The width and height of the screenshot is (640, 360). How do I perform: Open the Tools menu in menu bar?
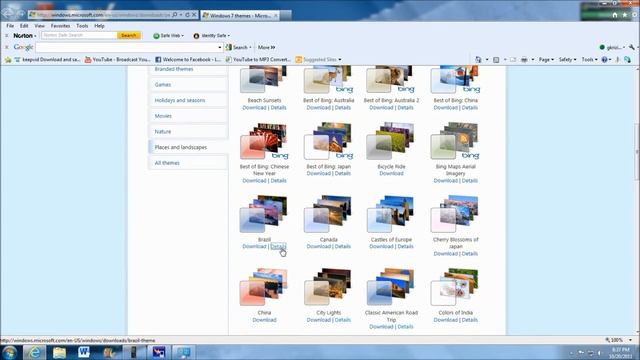pyautogui.click(x=82, y=26)
